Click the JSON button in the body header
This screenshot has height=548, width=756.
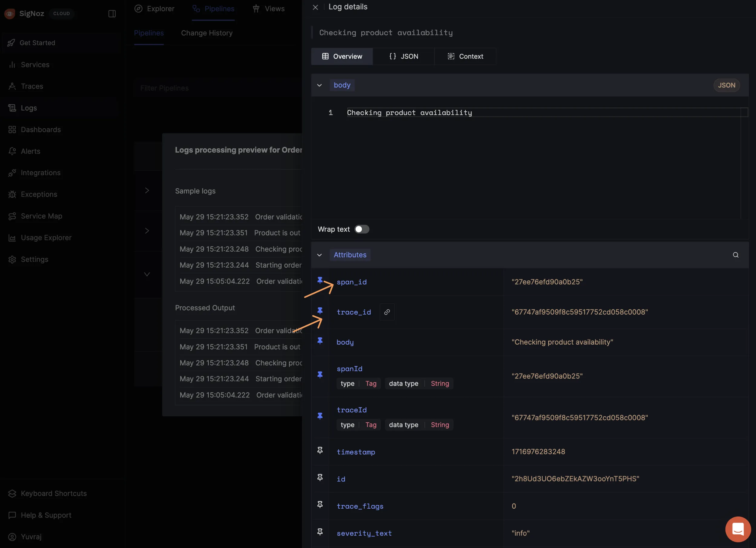coord(726,85)
